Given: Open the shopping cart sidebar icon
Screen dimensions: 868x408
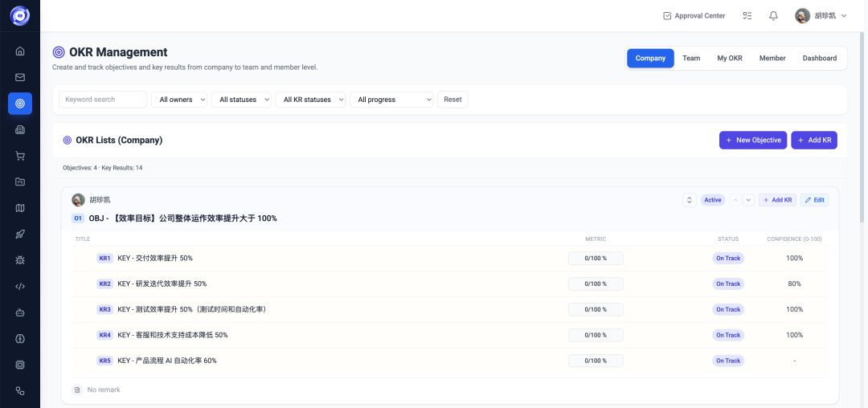Looking at the screenshot, I should coord(20,156).
